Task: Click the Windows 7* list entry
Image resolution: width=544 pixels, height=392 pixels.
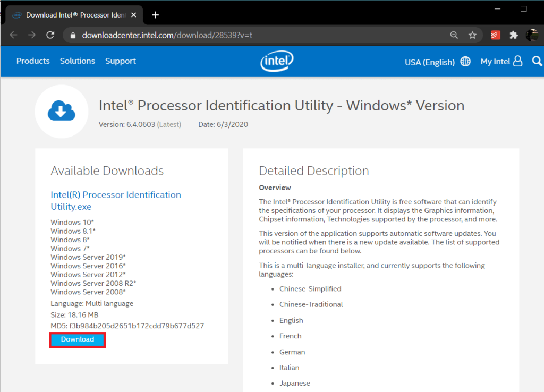Action: [x=70, y=249]
